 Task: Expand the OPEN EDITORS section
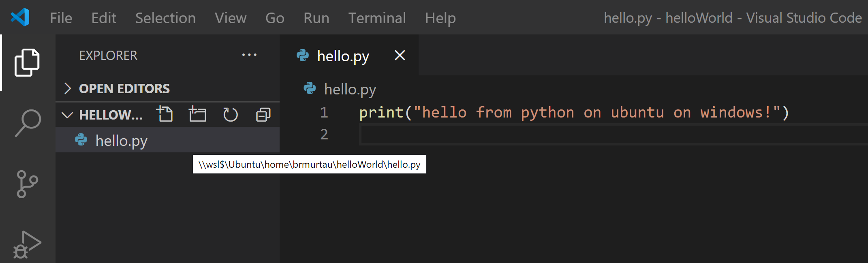click(x=68, y=88)
